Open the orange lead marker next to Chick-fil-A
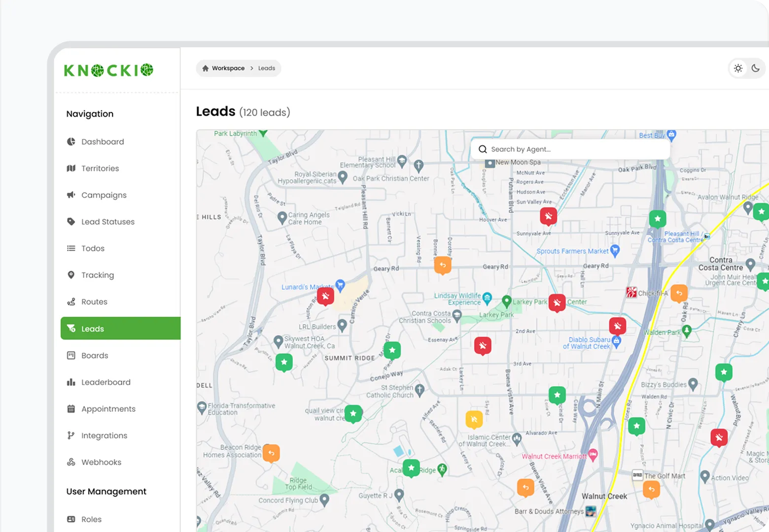 [x=679, y=294]
